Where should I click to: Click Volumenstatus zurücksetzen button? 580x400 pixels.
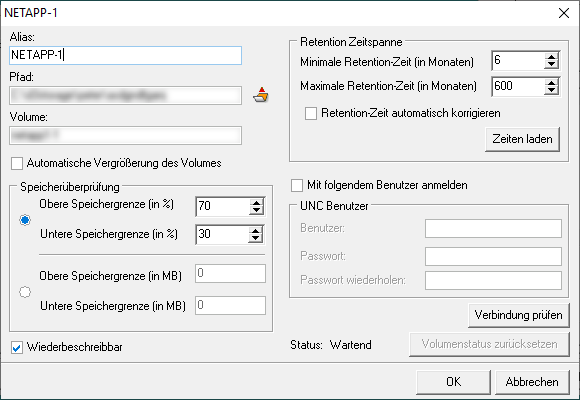tap(489, 344)
